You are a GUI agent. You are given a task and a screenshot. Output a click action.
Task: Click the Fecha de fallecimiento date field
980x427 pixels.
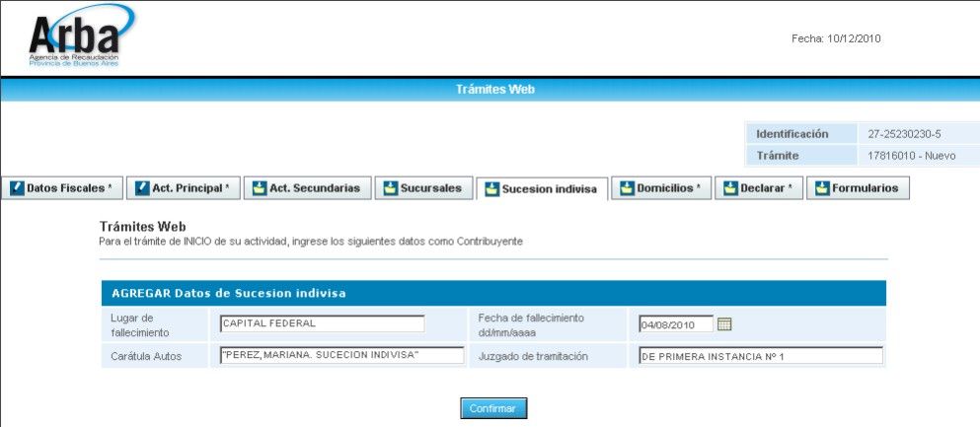(x=676, y=324)
